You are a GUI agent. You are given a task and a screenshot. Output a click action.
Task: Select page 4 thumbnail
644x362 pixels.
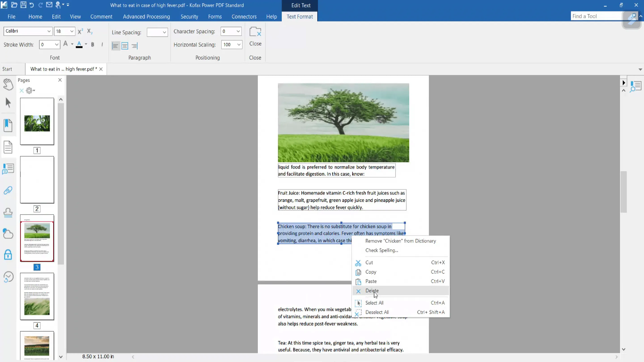click(37, 296)
